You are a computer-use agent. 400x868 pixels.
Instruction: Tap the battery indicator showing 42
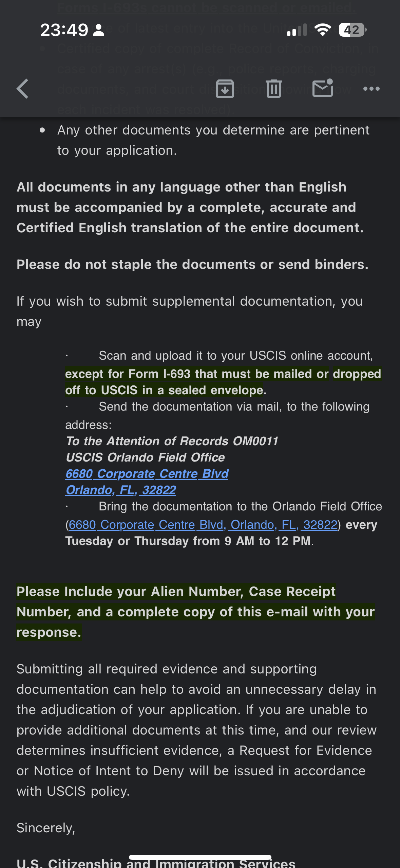click(353, 30)
